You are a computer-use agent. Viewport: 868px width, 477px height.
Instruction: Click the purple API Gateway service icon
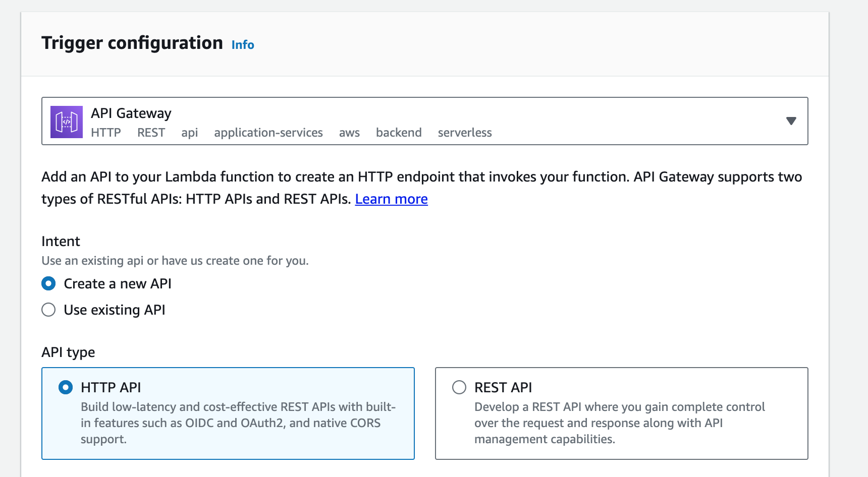pyautogui.click(x=66, y=122)
